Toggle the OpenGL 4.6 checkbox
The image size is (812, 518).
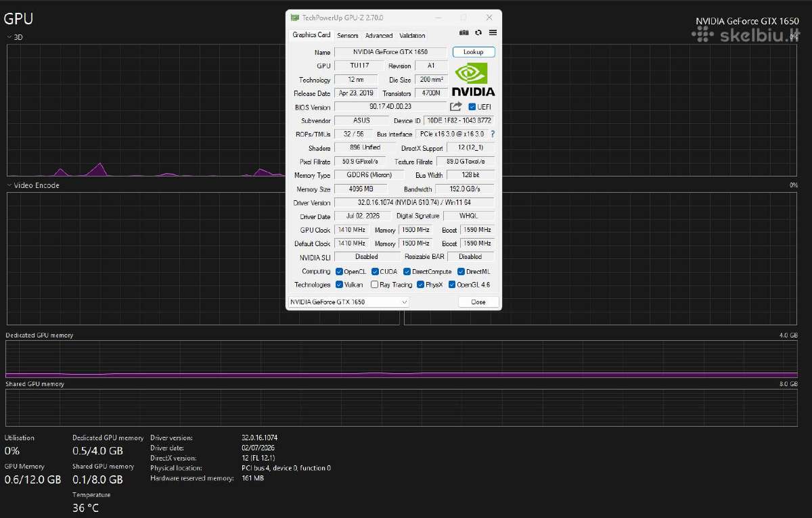pyautogui.click(x=452, y=285)
